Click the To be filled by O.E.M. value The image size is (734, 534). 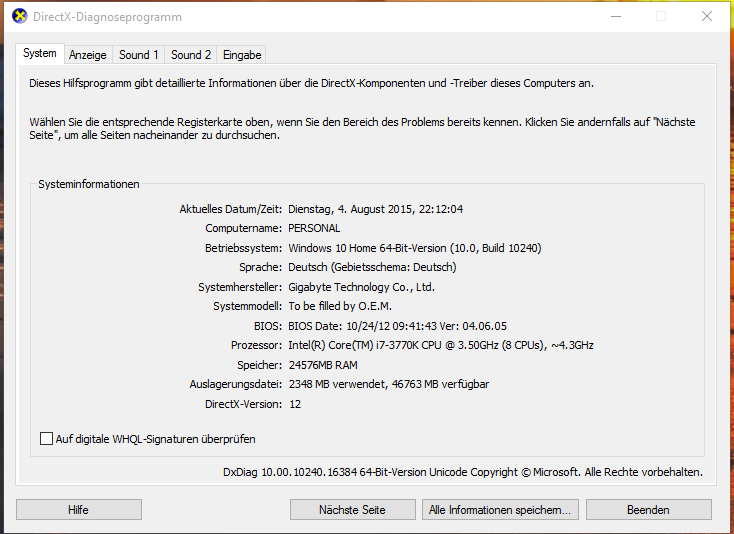[x=340, y=306]
